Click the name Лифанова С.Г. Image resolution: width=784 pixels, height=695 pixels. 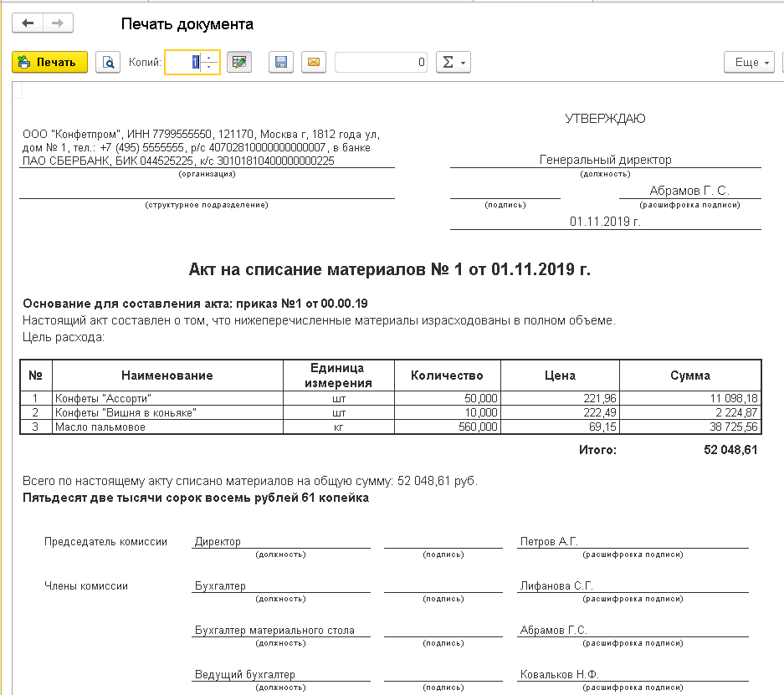(x=556, y=585)
